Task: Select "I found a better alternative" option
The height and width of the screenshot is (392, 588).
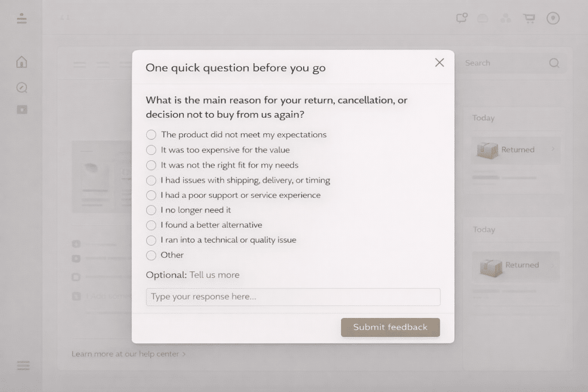Action: (x=151, y=225)
